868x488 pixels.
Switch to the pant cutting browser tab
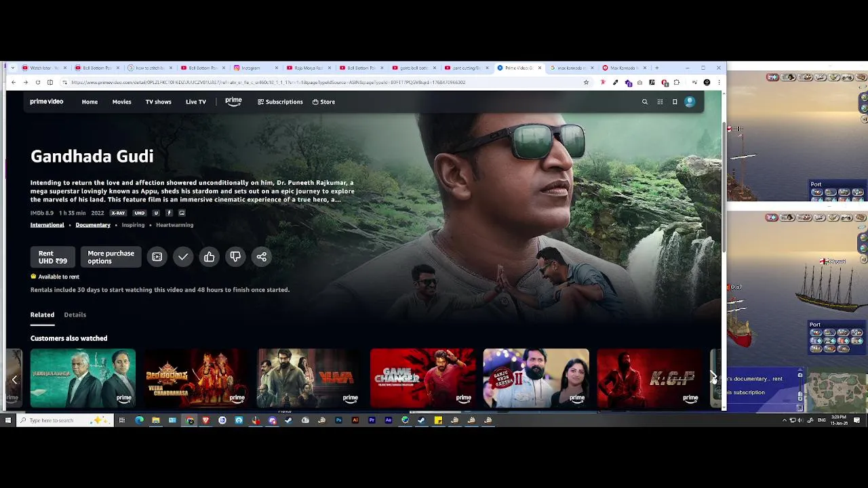tap(467, 68)
